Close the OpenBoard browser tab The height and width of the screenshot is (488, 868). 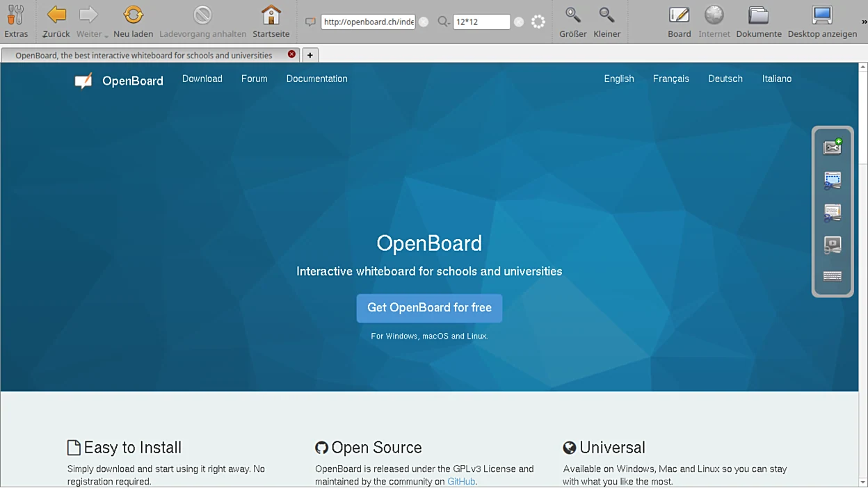(291, 54)
